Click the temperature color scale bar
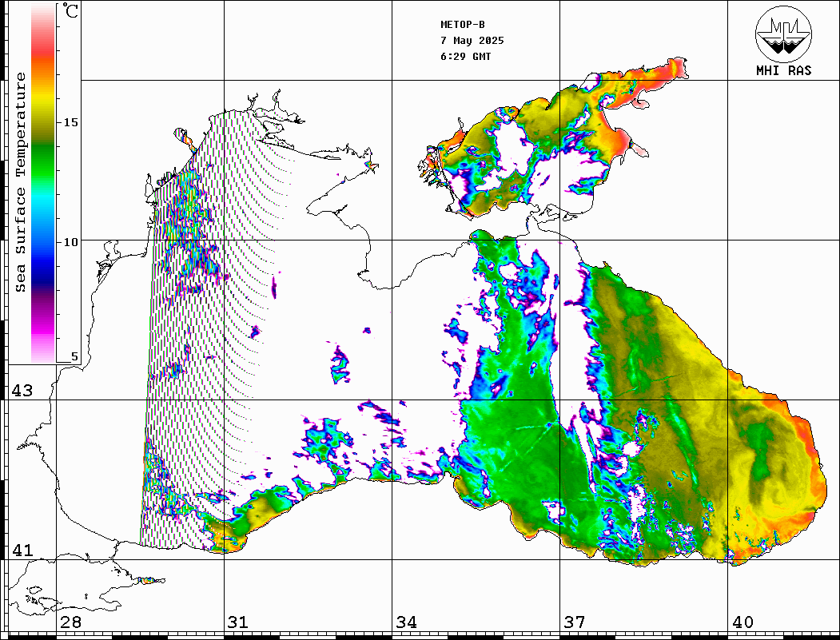Viewport: 840px width, 640px height. click(x=43, y=183)
